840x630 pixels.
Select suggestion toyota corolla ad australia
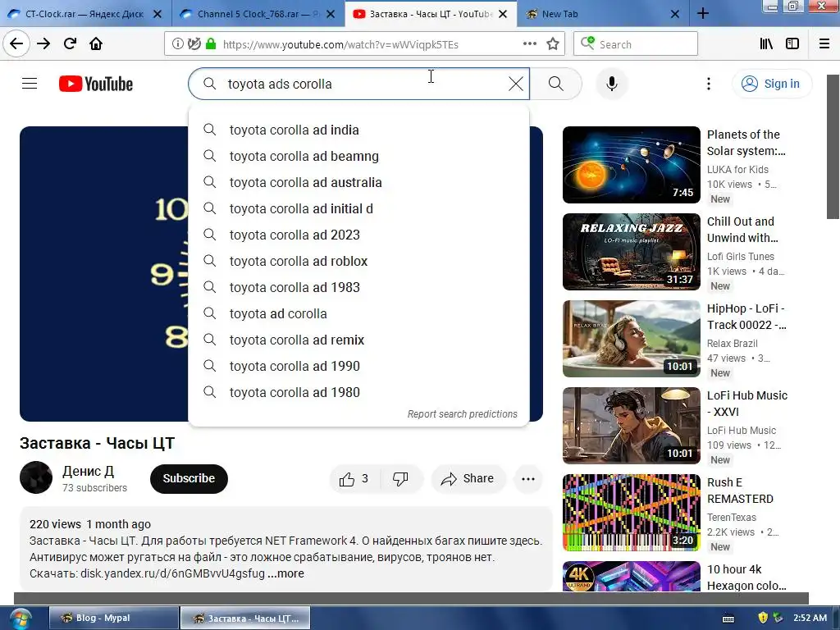[359, 183]
